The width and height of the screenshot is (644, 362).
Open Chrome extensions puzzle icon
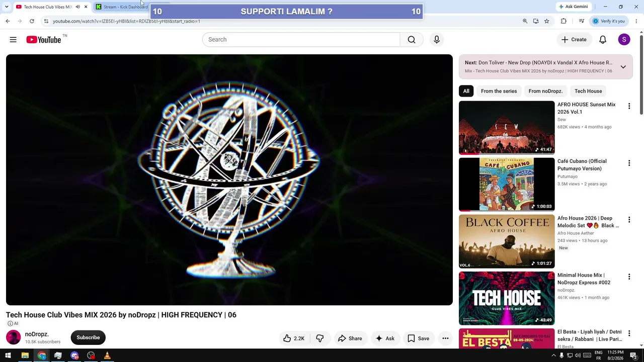tap(563, 21)
